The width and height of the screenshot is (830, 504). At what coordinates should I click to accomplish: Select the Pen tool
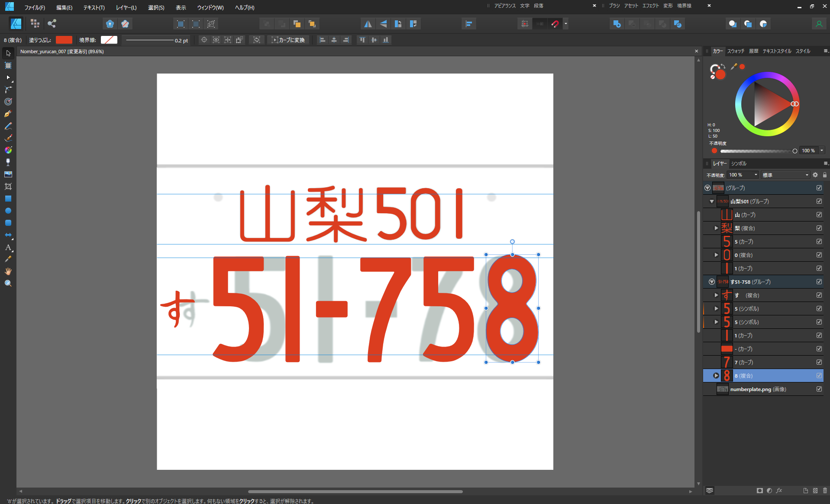(x=8, y=114)
